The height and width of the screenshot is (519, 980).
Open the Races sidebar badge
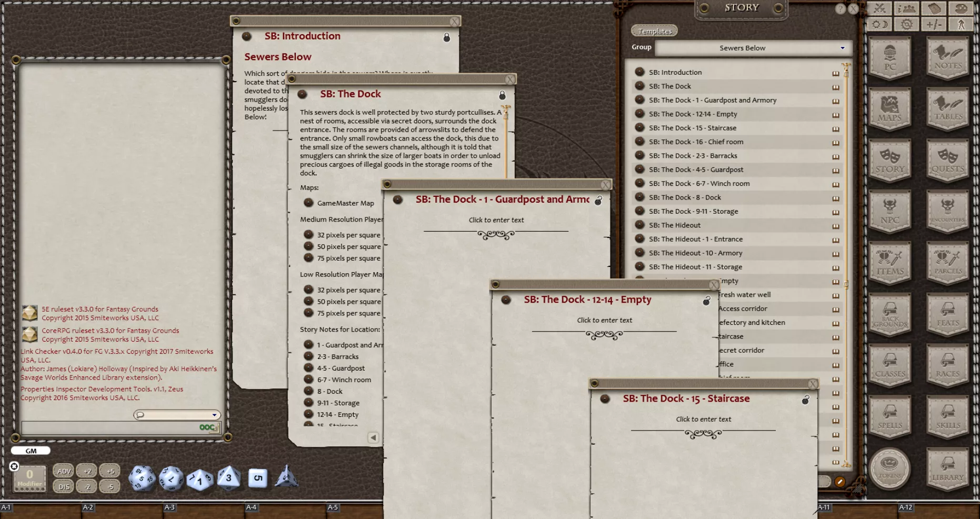pos(948,365)
